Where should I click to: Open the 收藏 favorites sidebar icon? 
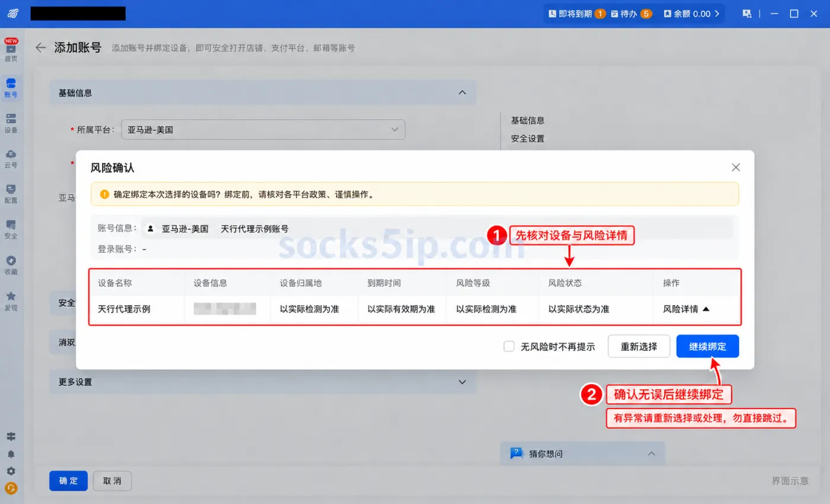click(x=11, y=265)
